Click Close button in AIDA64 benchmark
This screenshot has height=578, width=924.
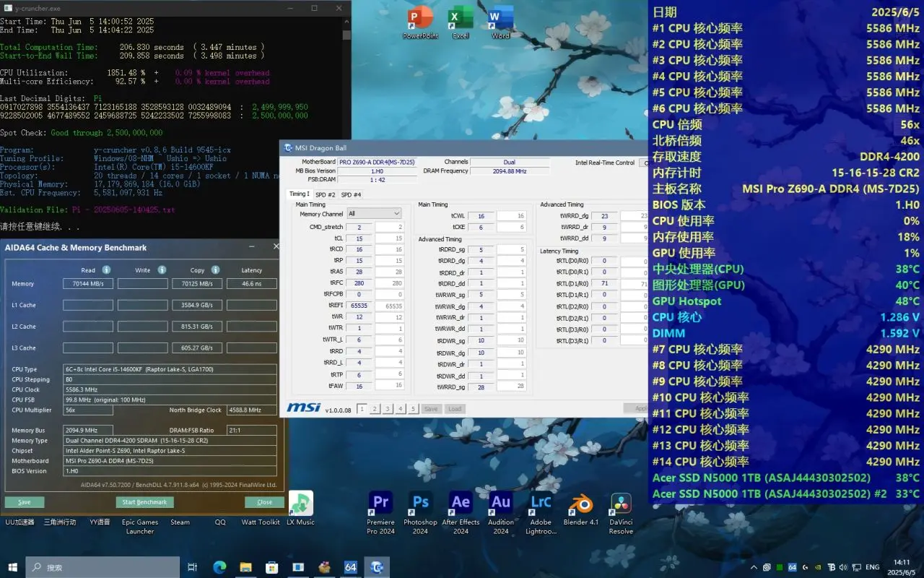265,502
